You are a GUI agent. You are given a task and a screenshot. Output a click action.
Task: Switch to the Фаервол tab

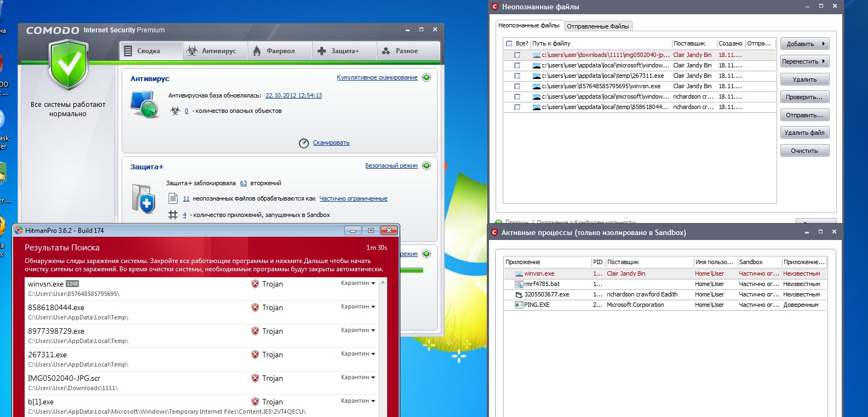pos(280,51)
